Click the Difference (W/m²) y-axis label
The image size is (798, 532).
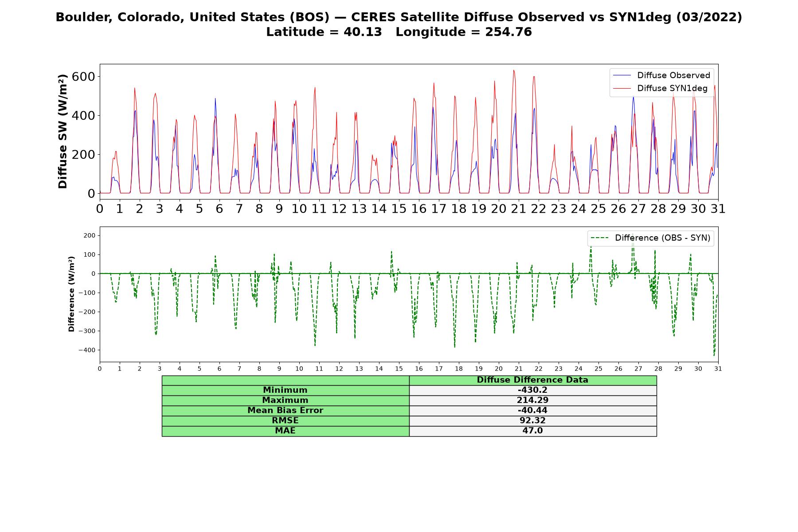71,294
